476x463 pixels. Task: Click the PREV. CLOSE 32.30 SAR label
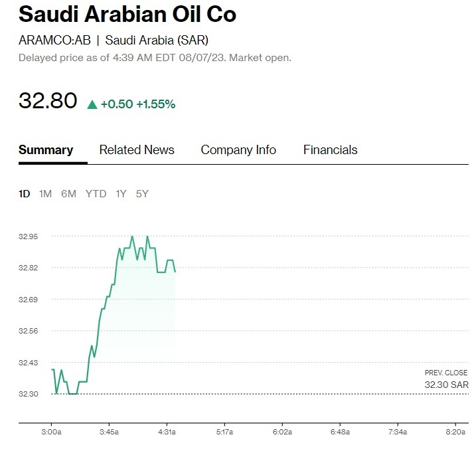446,379
